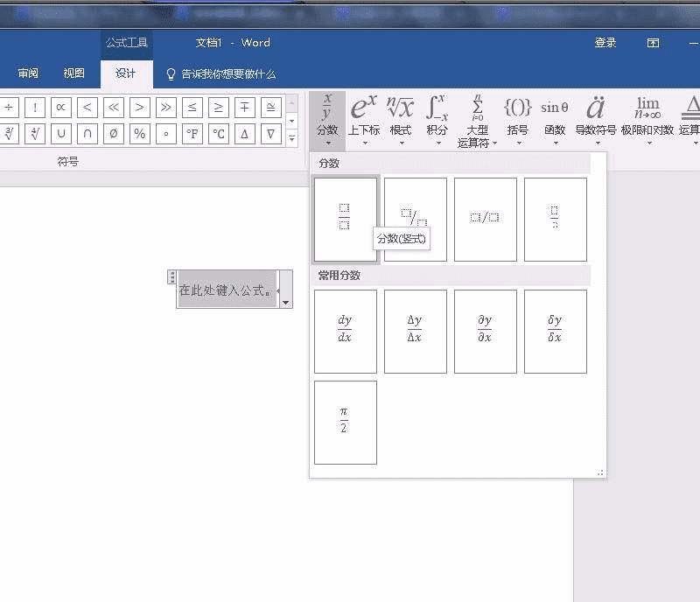700x602 pixels.
Task: Insert the division sign symbol
Action: pos(9,108)
